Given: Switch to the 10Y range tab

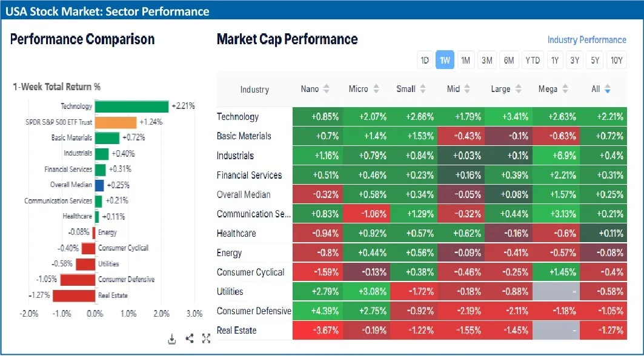Looking at the screenshot, I should point(617,60).
